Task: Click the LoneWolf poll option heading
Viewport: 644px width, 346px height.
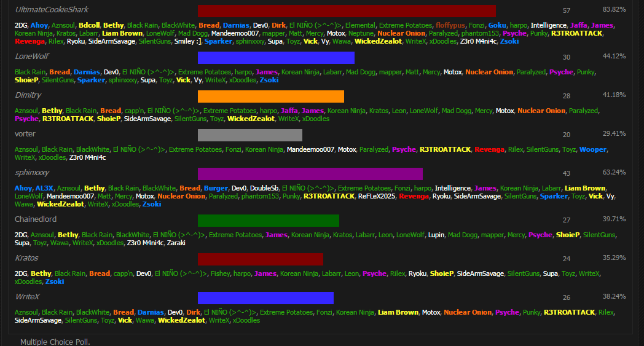Action: point(31,57)
